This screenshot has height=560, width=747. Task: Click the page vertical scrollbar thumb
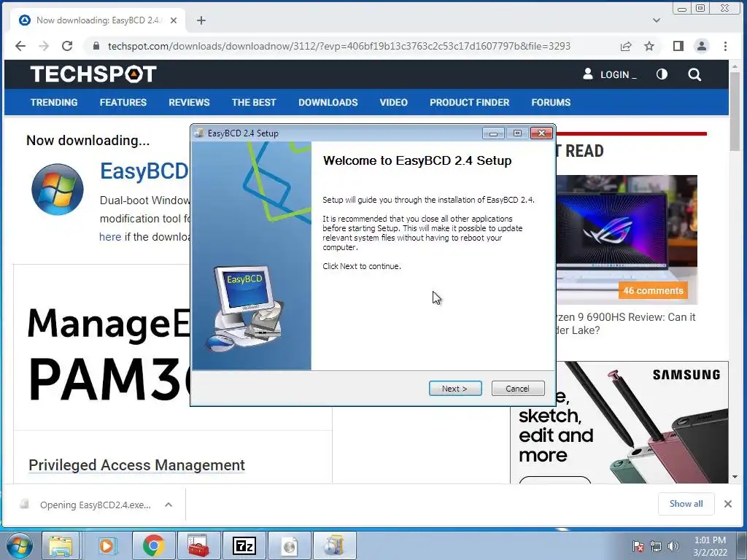coord(735,112)
